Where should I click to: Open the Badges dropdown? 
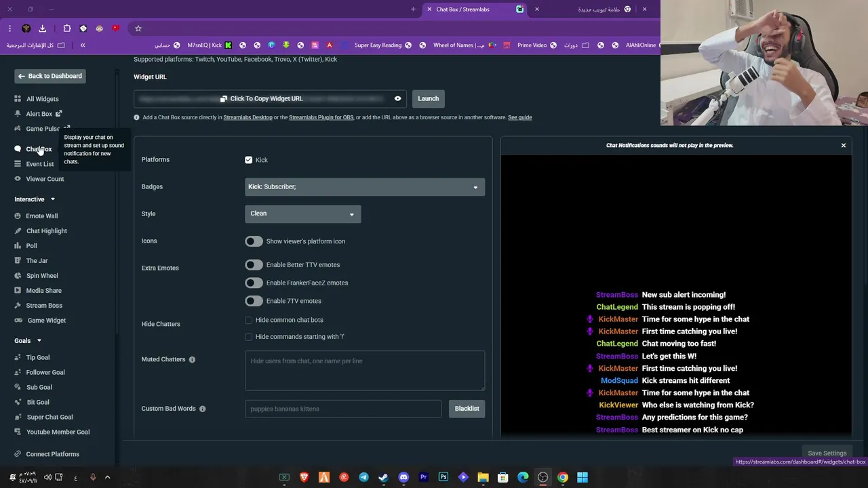tap(365, 187)
